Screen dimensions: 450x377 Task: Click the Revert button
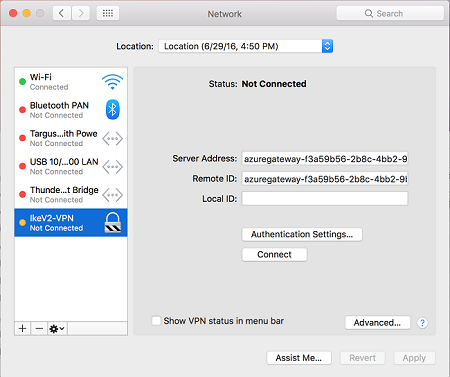(x=363, y=358)
